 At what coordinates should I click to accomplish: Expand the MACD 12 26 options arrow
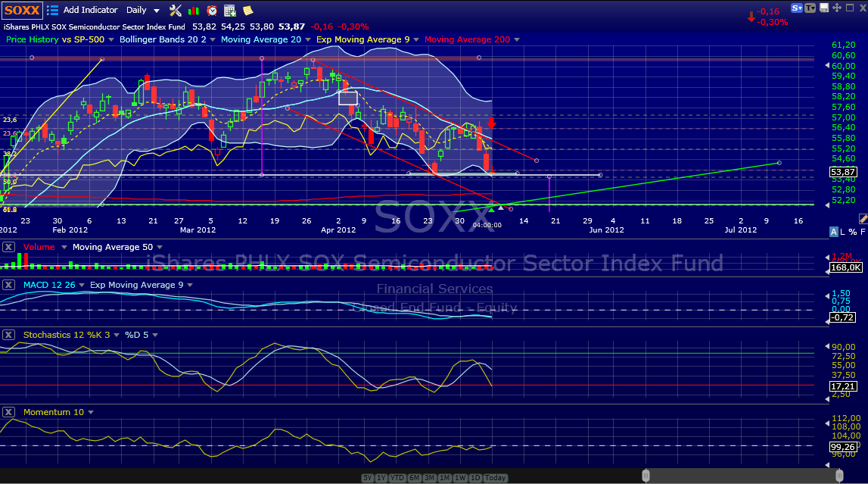click(x=82, y=286)
